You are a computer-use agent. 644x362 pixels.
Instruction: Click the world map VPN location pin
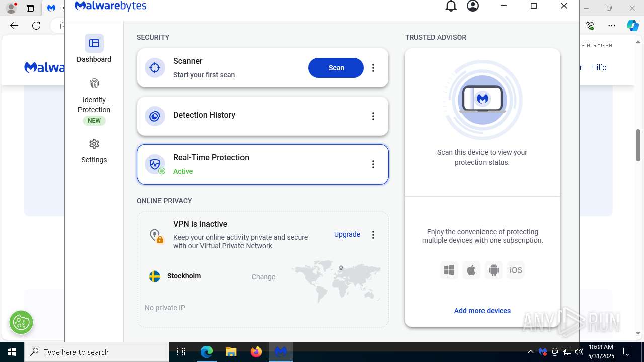[x=341, y=268]
